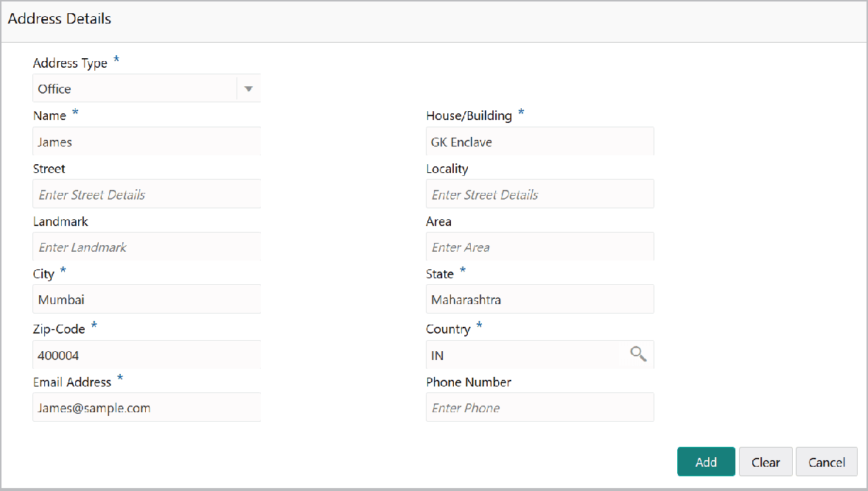Image resolution: width=868 pixels, height=491 pixels.
Task: Select the House/Building field showing GK Enclave
Action: [539, 141]
